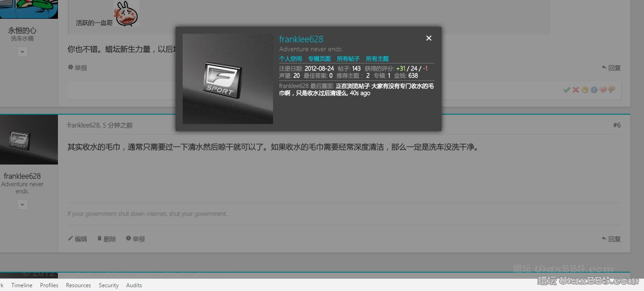The image size is (644, 291).
Task: Expand dropdown under franklee628 sidebar name
Action: 22,204
